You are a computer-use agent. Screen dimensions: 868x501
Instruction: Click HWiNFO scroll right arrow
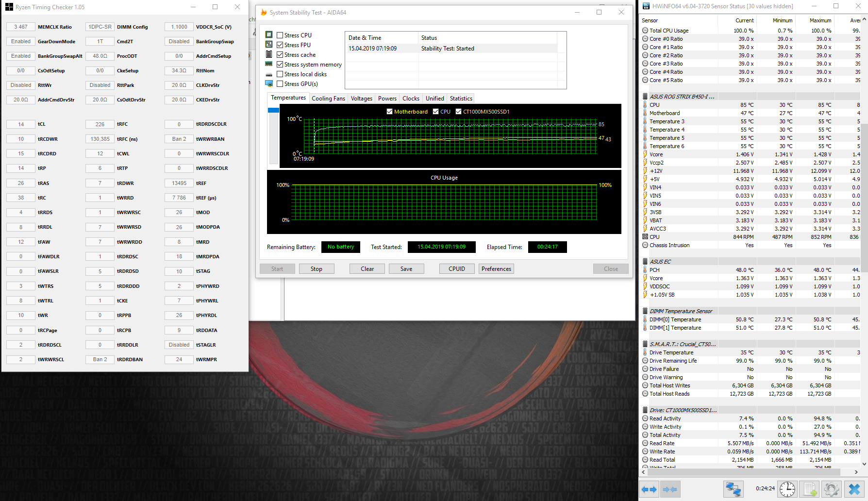coord(856,472)
